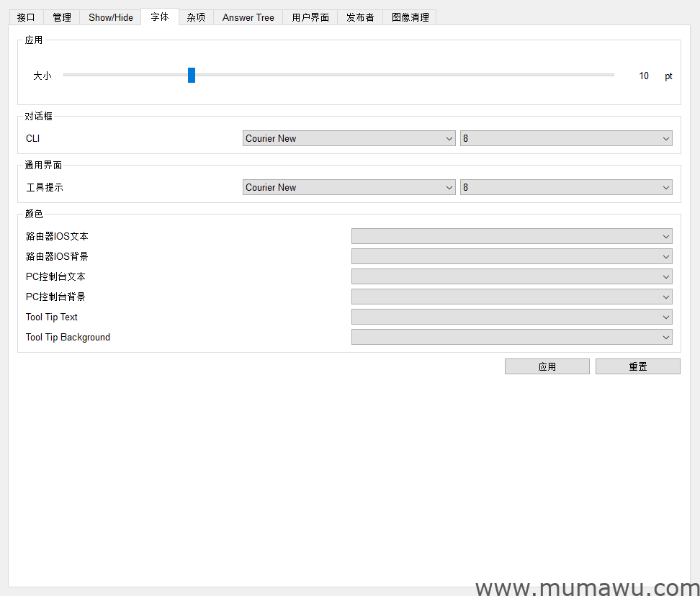This screenshot has height=596, width=700.
Task: Expand the 路由器IOS背景 color dropdown
Action: tap(511, 256)
